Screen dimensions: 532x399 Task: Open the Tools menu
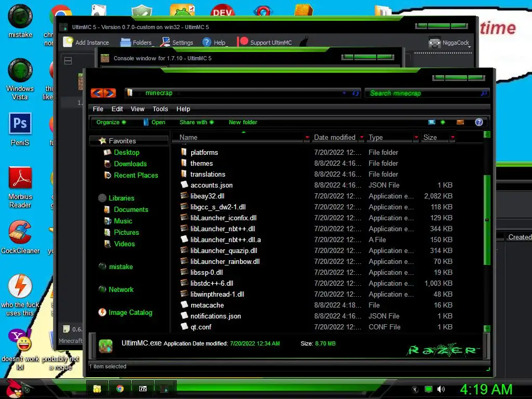[160, 109]
